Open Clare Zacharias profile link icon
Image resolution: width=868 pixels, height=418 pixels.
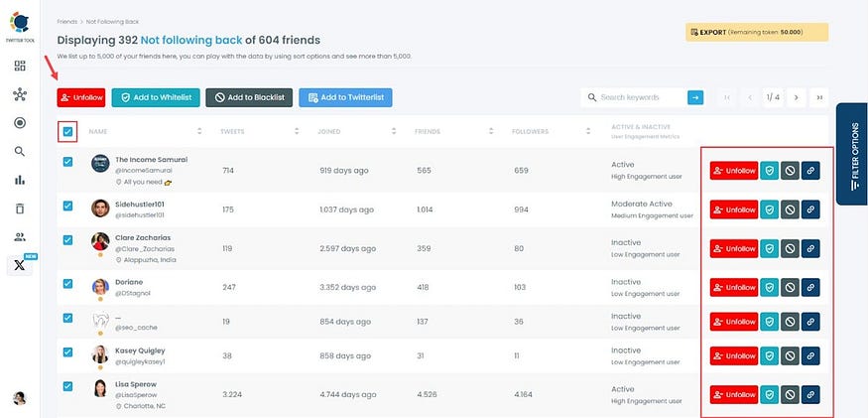click(x=810, y=247)
